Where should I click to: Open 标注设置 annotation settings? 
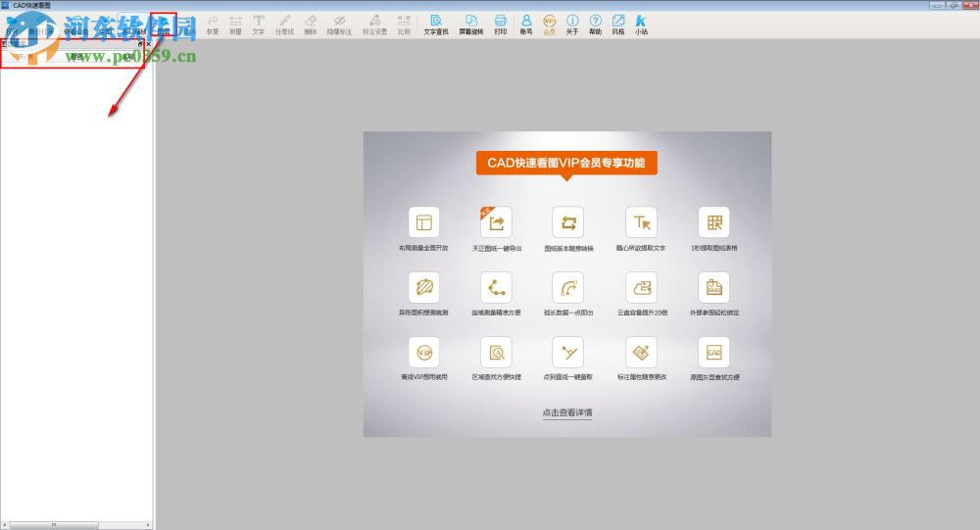tap(375, 25)
